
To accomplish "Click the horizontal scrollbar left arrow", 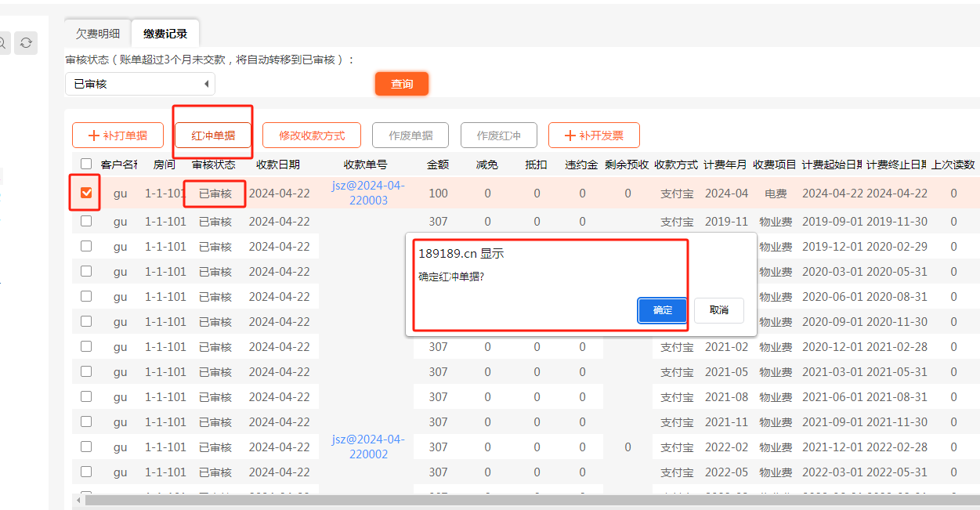I will 78,500.
